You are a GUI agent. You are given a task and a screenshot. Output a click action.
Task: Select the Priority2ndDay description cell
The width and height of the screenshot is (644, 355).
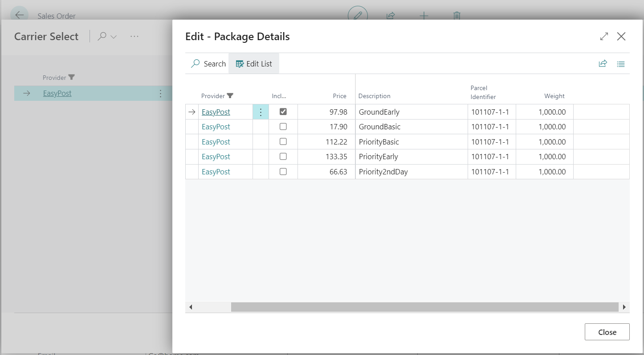pyautogui.click(x=412, y=172)
